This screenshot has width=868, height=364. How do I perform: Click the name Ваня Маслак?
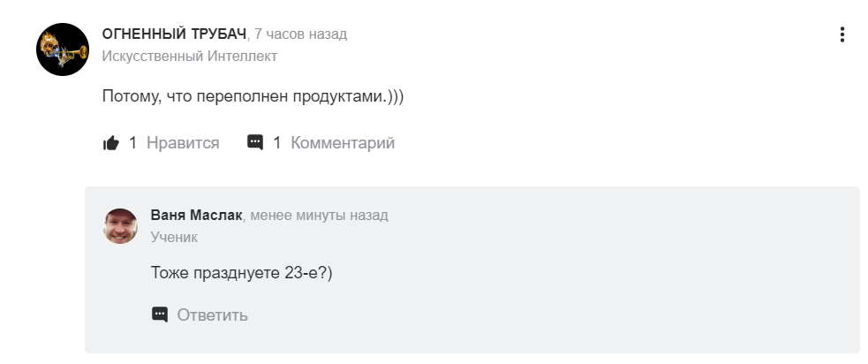tap(196, 215)
